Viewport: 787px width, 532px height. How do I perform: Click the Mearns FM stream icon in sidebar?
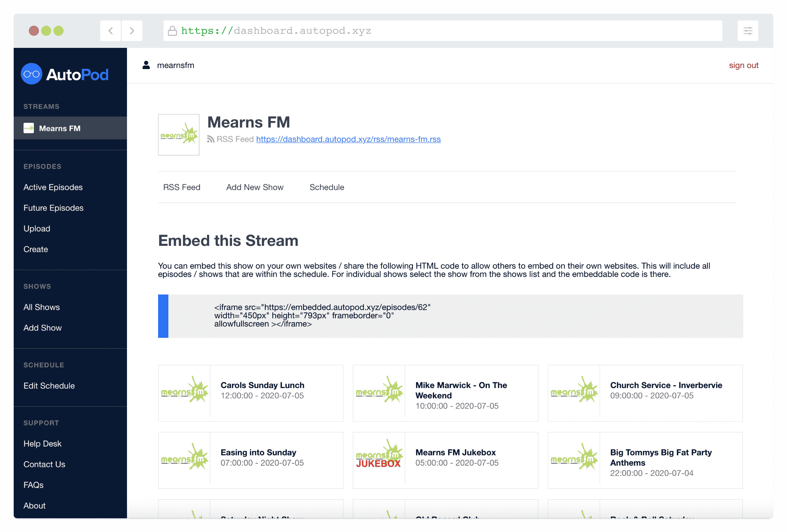tap(29, 128)
